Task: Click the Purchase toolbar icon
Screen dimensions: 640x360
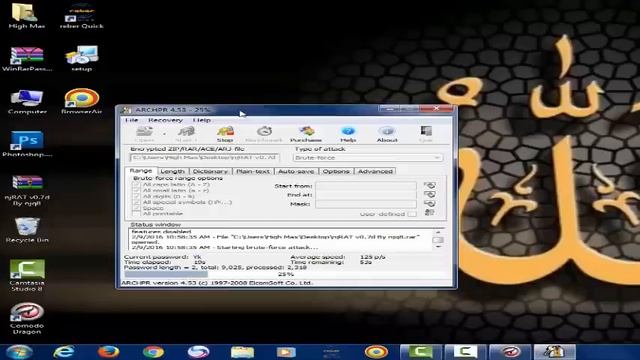Action: (306, 134)
